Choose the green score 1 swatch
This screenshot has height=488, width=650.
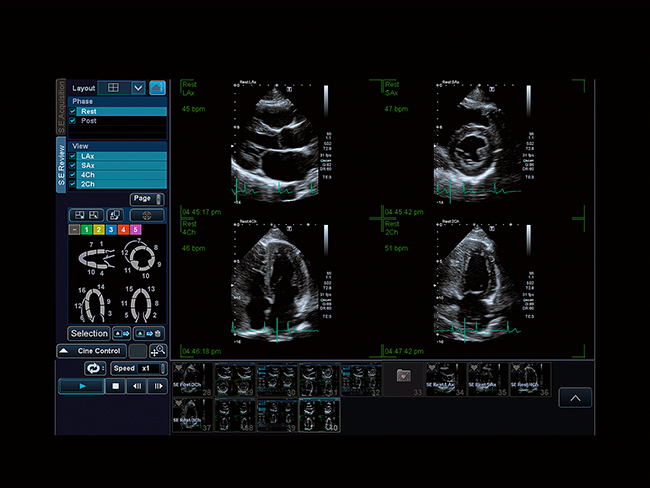point(87,230)
